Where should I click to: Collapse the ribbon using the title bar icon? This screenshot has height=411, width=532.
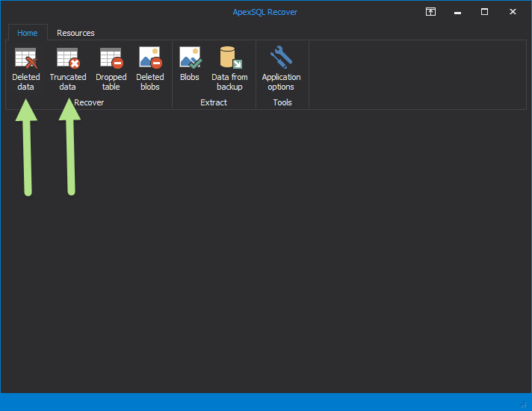coord(430,12)
